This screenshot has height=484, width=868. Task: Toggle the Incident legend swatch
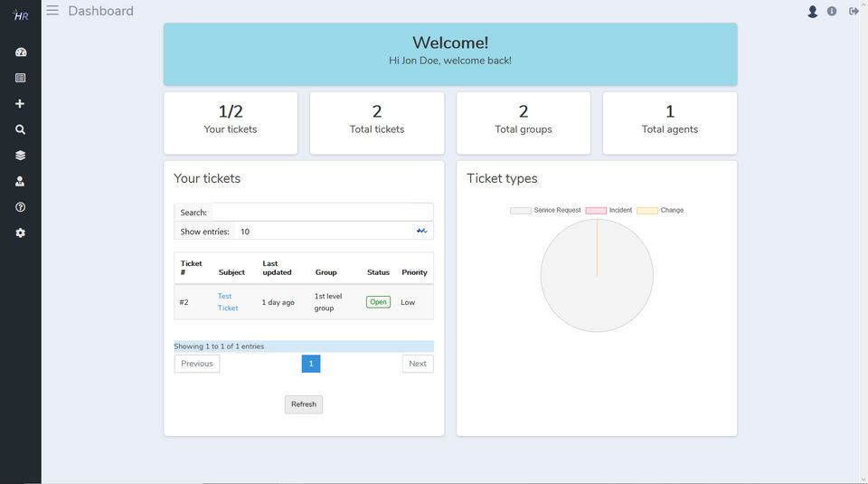(x=596, y=211)
